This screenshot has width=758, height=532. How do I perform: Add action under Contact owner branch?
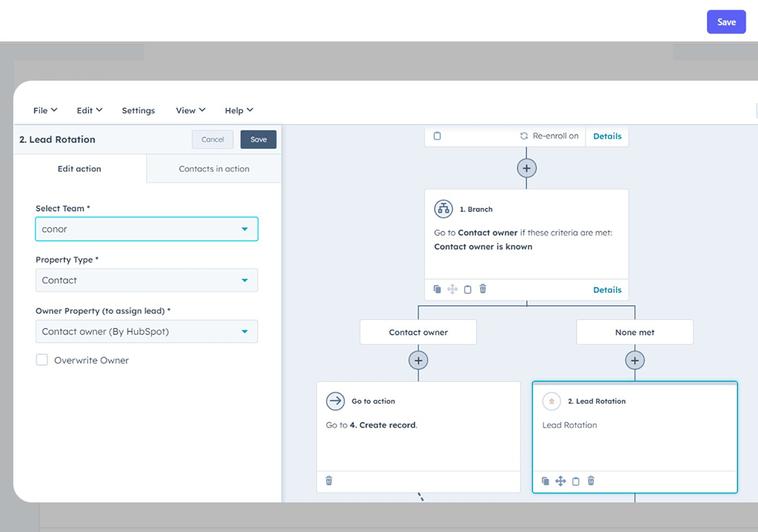(418, 360)
